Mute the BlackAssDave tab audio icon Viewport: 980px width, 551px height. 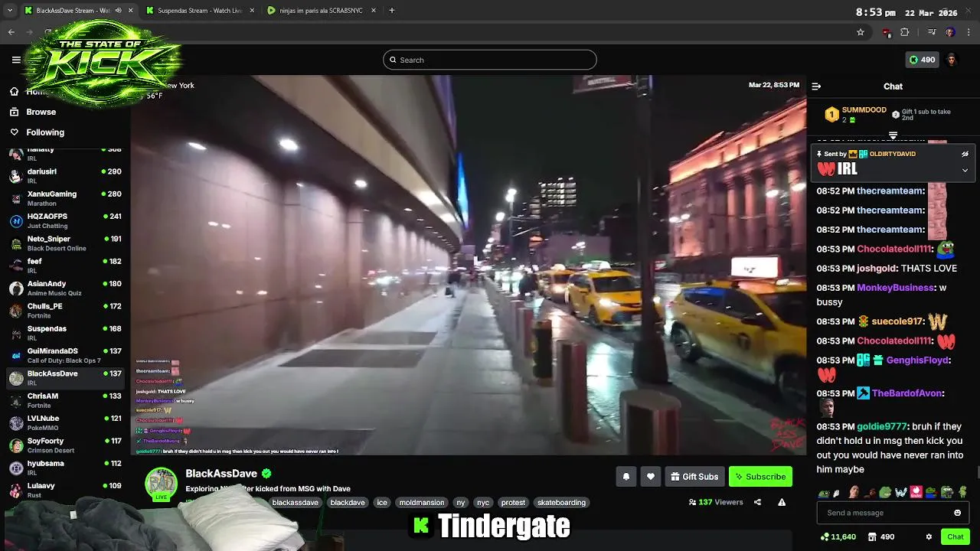click(118, 11)
